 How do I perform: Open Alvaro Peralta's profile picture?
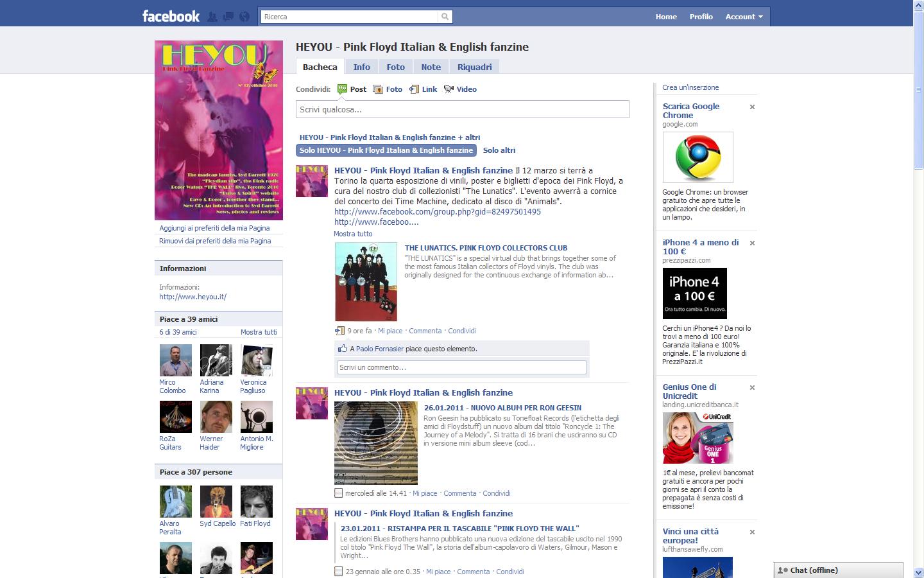click(x=176, y=502)
